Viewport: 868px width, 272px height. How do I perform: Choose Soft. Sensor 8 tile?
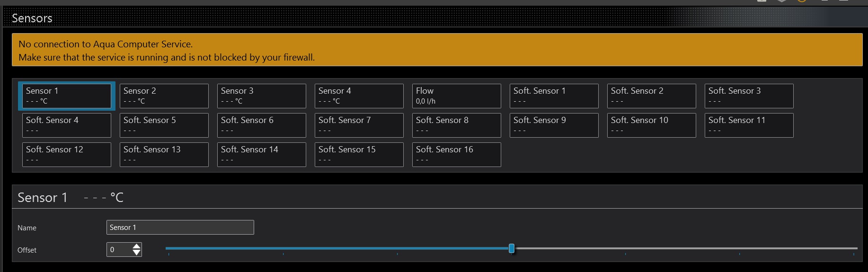click(x=457, y=125)
